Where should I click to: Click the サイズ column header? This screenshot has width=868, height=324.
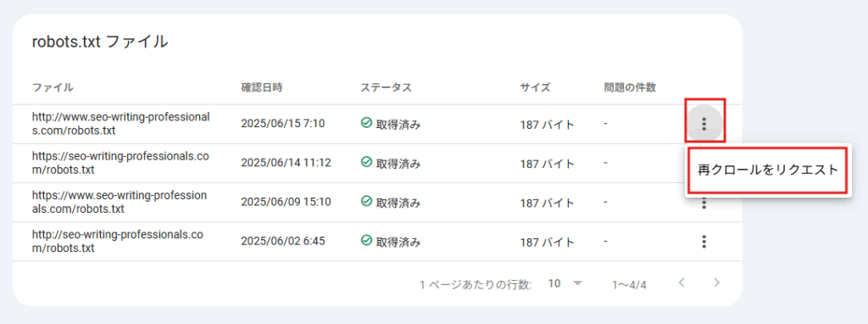[x=536, y=87]
